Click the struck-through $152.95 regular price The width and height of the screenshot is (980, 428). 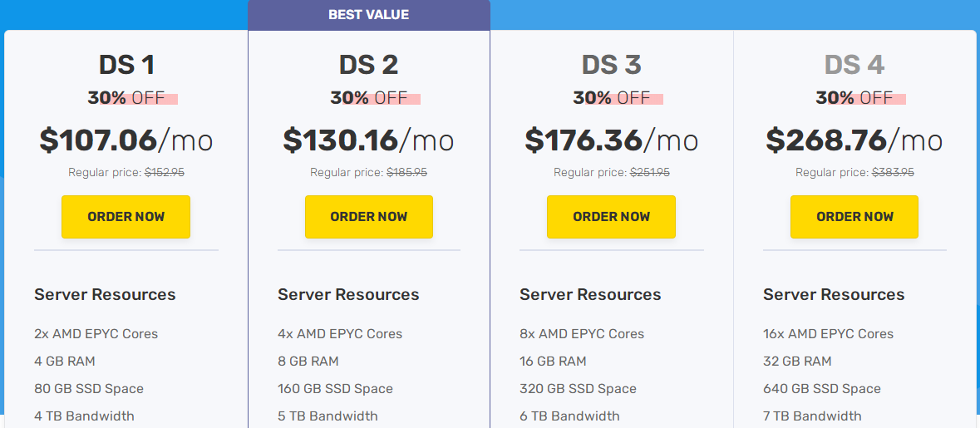tap(164, 173)
